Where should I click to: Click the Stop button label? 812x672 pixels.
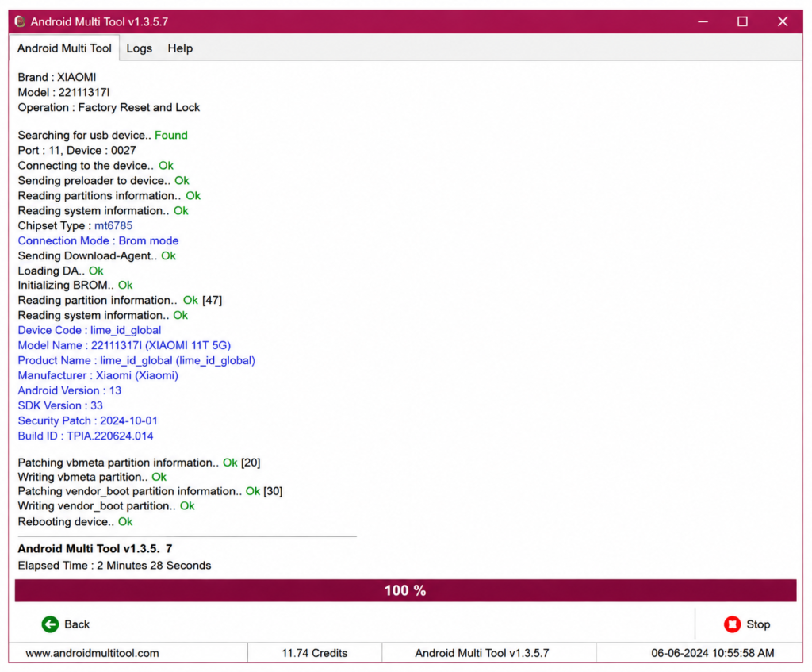coord(758,624)
